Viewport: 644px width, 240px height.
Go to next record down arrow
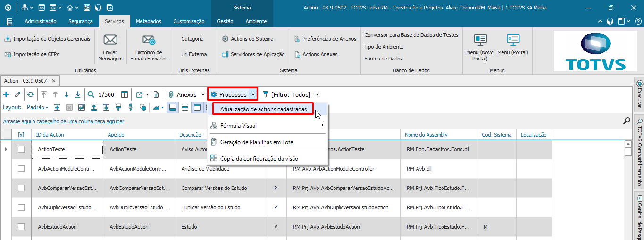[x=67, y=94]
